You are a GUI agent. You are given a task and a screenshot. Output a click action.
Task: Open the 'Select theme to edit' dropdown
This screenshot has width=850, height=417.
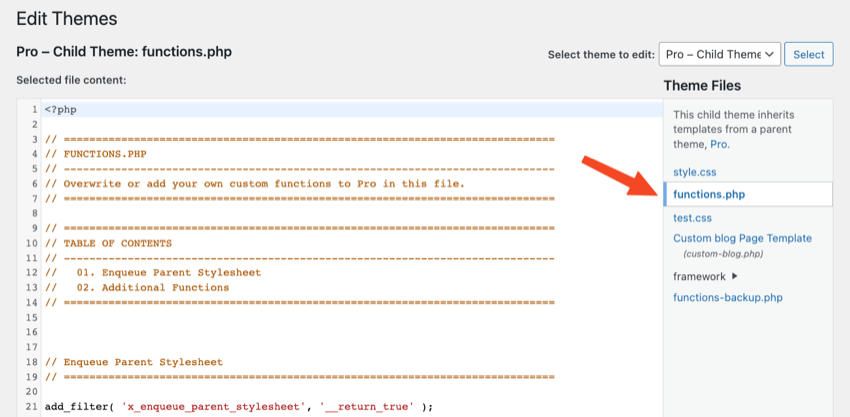(719, 54)
